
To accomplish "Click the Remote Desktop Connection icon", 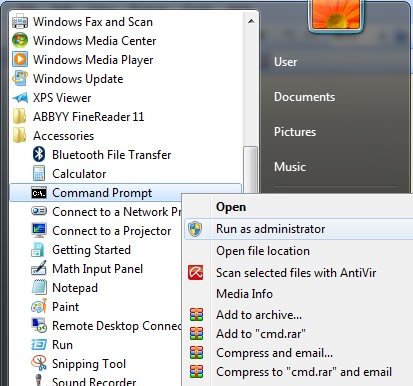I will pos(39,326).
